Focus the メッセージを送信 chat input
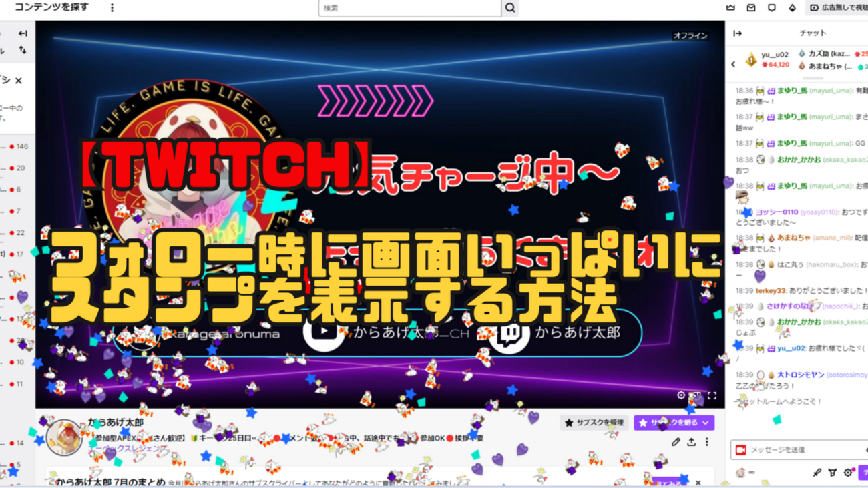The image size is (868, 488). (799, 450)
